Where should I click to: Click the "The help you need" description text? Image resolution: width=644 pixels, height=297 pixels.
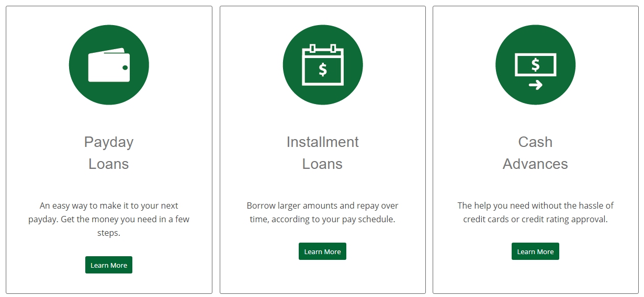click(x=536, y=212)
